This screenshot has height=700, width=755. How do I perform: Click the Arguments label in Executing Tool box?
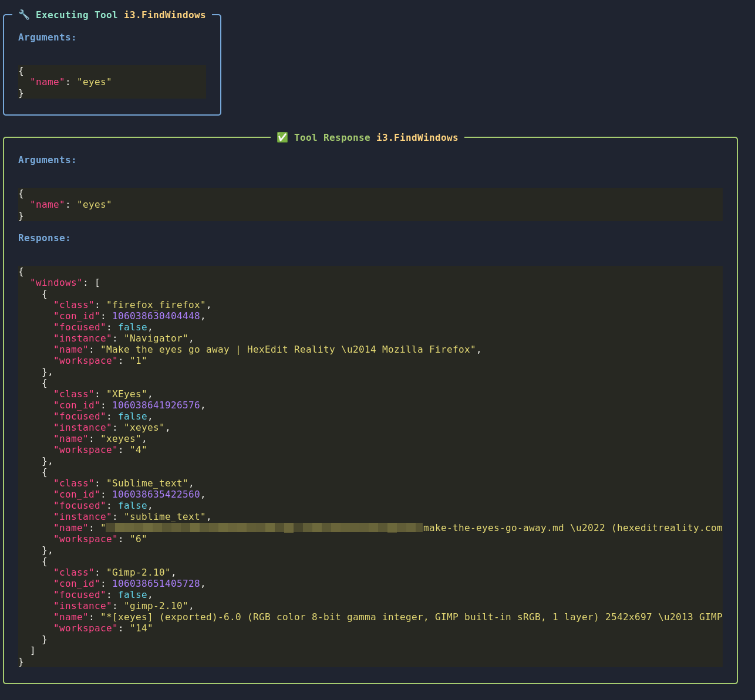[47, 37]
